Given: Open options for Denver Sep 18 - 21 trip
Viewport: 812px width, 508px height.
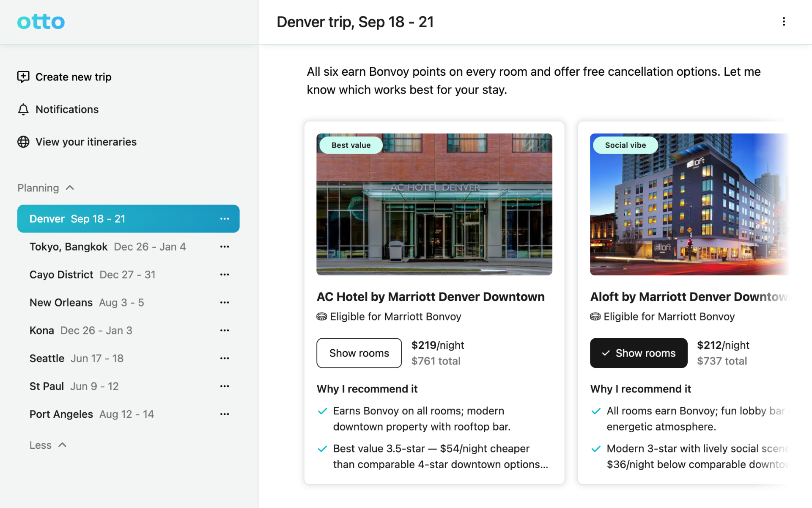Looking at the screenshot, I should pos(225,219).
